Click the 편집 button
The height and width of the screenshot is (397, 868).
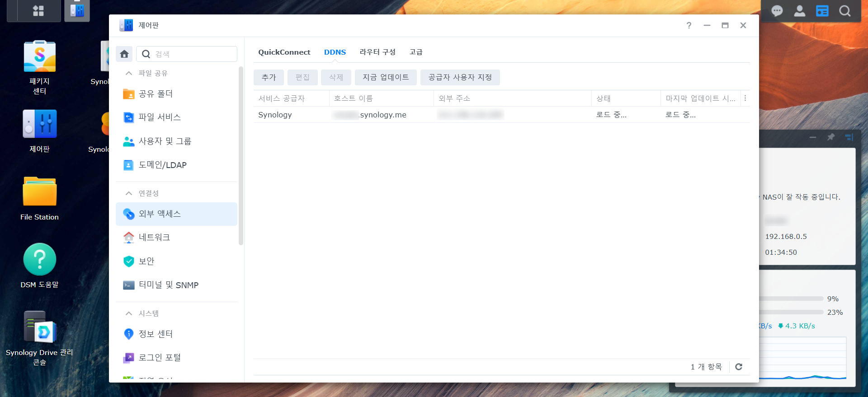pyautogui.click(x=302, y=77)
